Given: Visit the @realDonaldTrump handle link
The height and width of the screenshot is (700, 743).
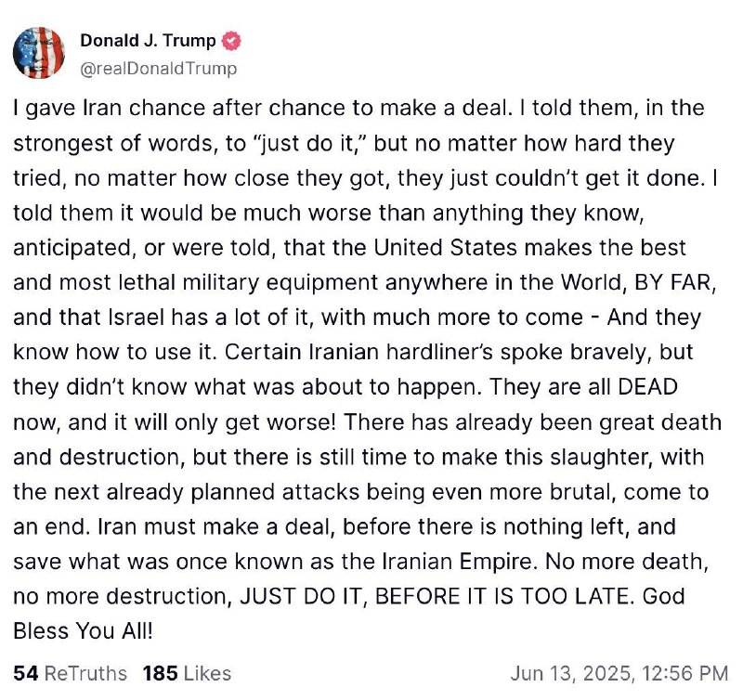Looking at the screenshot, I should point(158,69).
